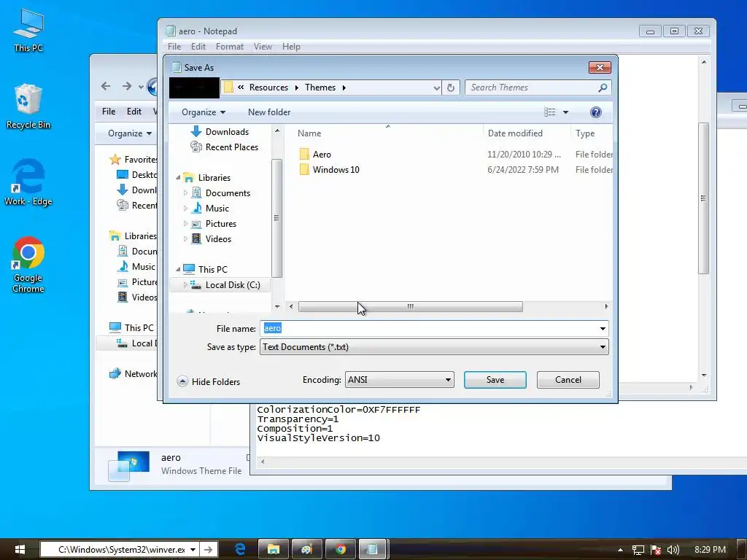Click Back arrow in Explorer window behind
747x560 pixels.
coord(106,86)
